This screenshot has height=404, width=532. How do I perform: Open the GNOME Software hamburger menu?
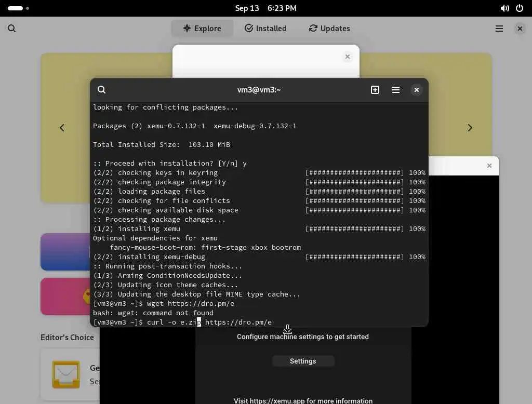499,29
